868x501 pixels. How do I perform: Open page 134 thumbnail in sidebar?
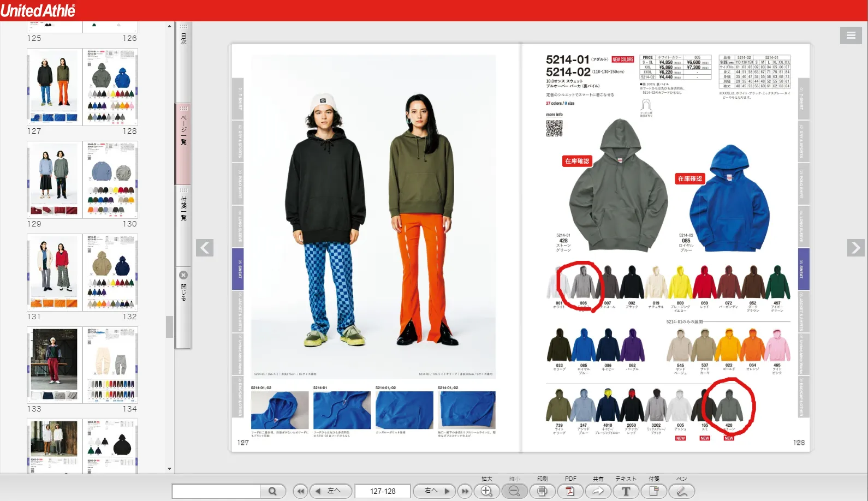[x=110, y=365]
